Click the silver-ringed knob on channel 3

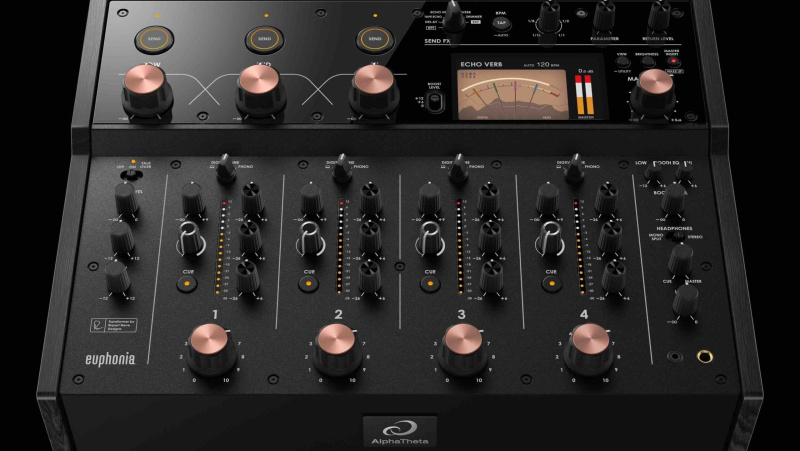point(429,239)
